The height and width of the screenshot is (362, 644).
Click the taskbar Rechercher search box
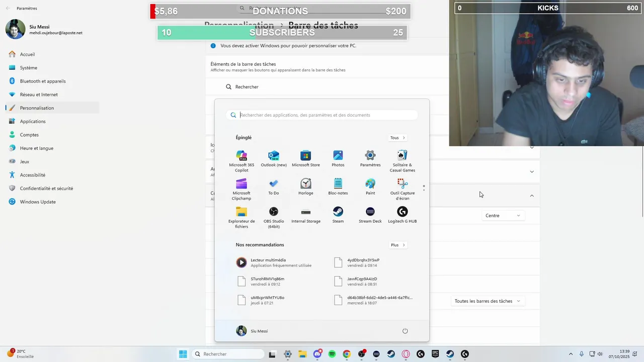tap(227, 354)
